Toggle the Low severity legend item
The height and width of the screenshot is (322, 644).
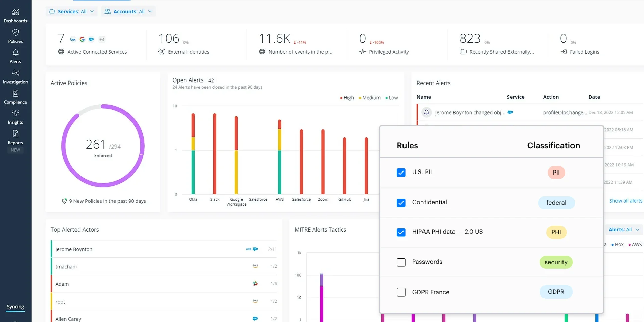391,98
